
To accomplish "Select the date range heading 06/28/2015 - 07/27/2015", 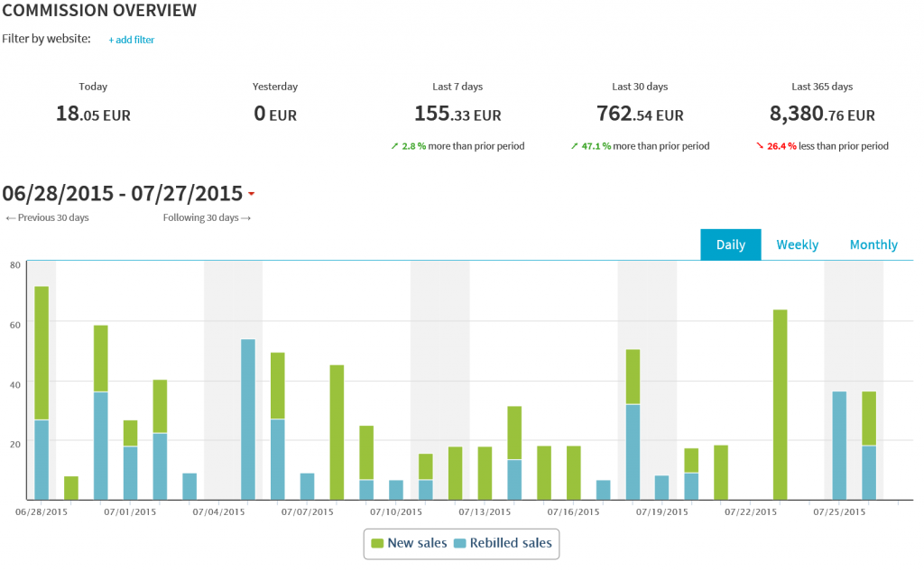I will (x=122, y=193).
